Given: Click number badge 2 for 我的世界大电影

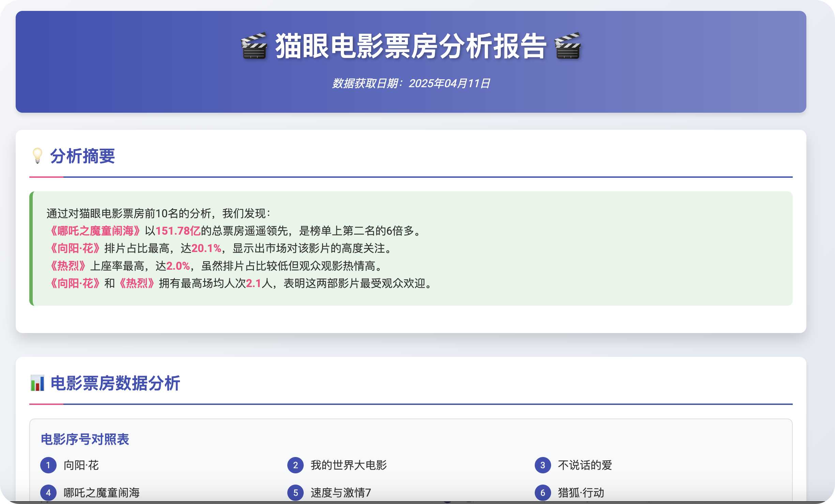Looking at the screenshot, I should pos(295,465).
